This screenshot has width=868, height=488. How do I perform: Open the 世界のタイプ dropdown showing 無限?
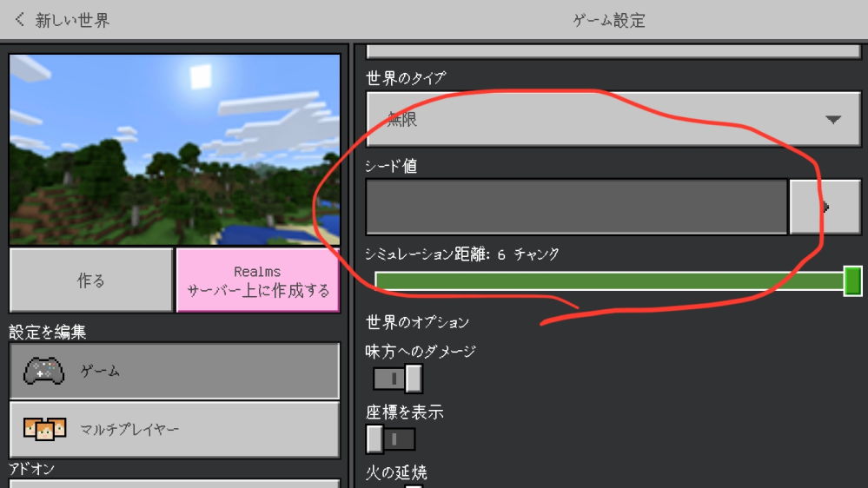613,119
